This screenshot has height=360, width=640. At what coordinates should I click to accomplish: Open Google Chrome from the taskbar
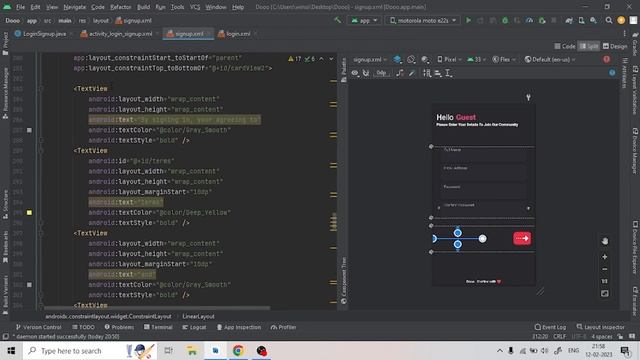[238, 351]
